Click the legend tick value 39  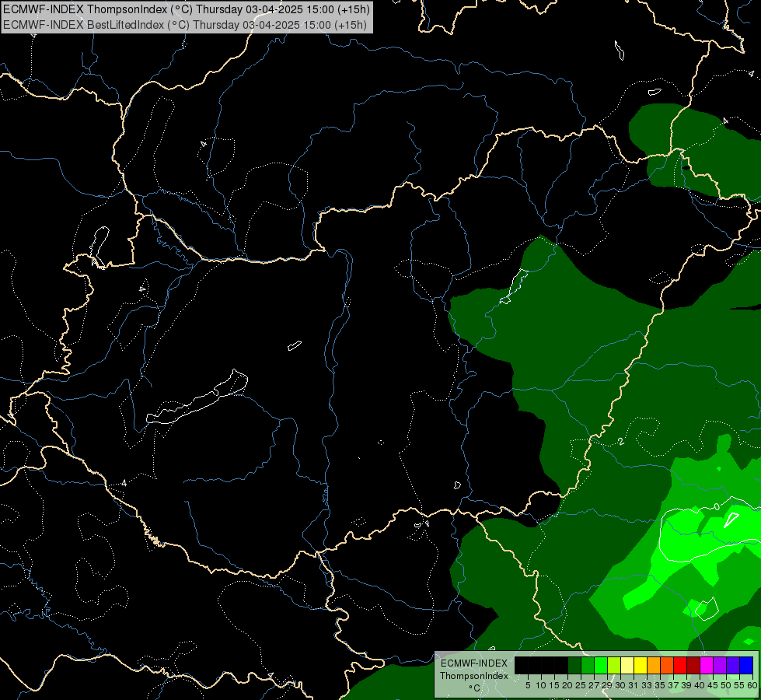tap(686, 685)
